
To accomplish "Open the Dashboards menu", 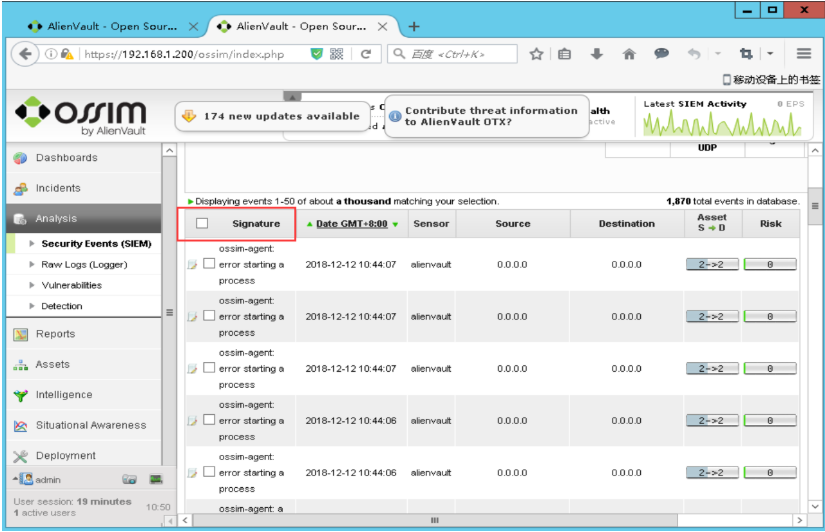I will 84,158.
